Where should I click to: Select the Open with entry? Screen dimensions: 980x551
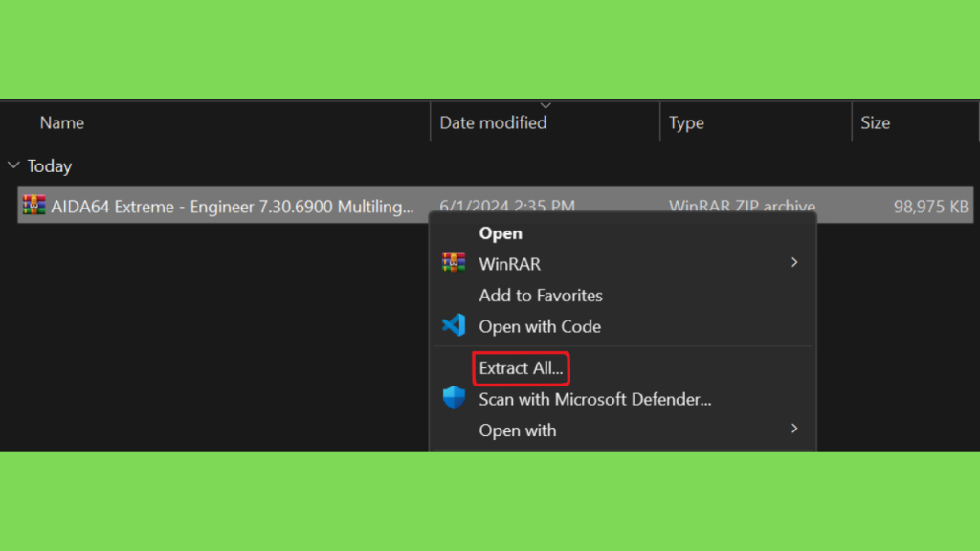518,430
